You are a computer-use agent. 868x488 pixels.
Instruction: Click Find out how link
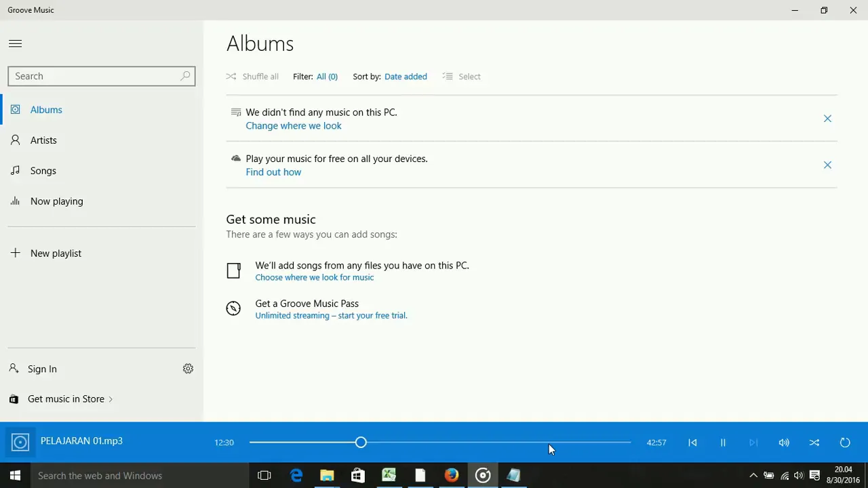273,172
